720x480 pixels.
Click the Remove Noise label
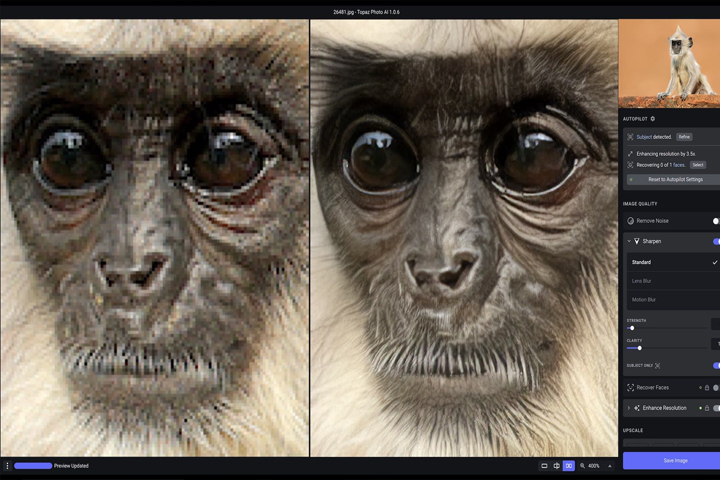[652, 221]
